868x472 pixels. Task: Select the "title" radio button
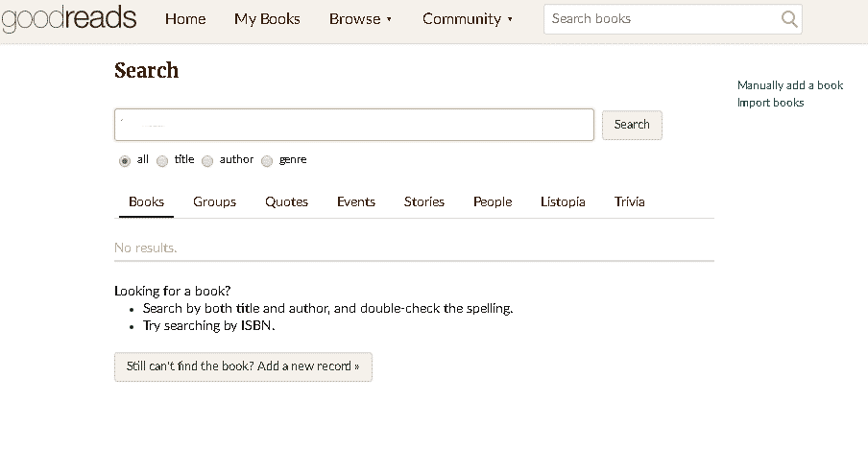tap(162, 161)
